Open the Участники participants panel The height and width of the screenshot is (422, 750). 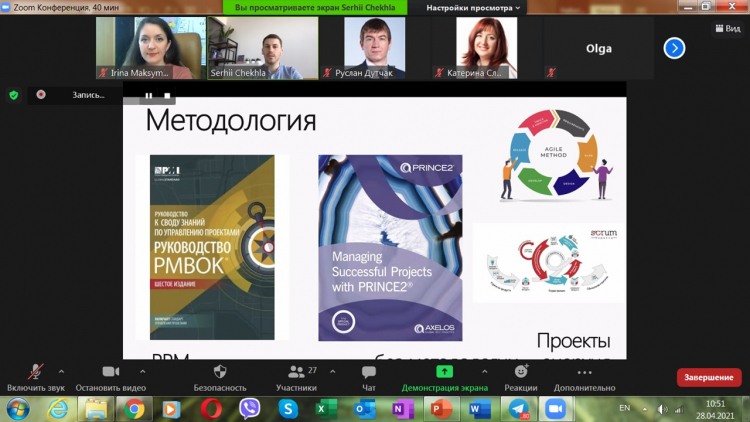pos(296,372)
